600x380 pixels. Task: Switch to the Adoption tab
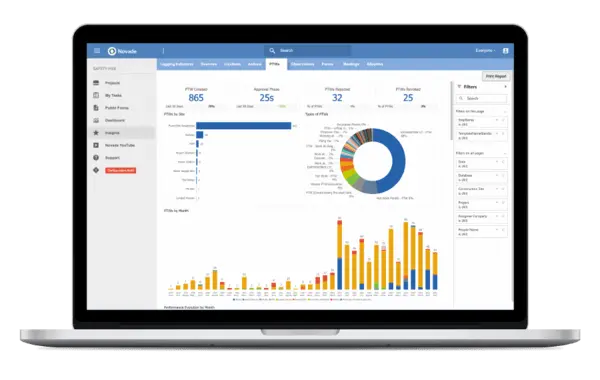(x=375, y=64)
